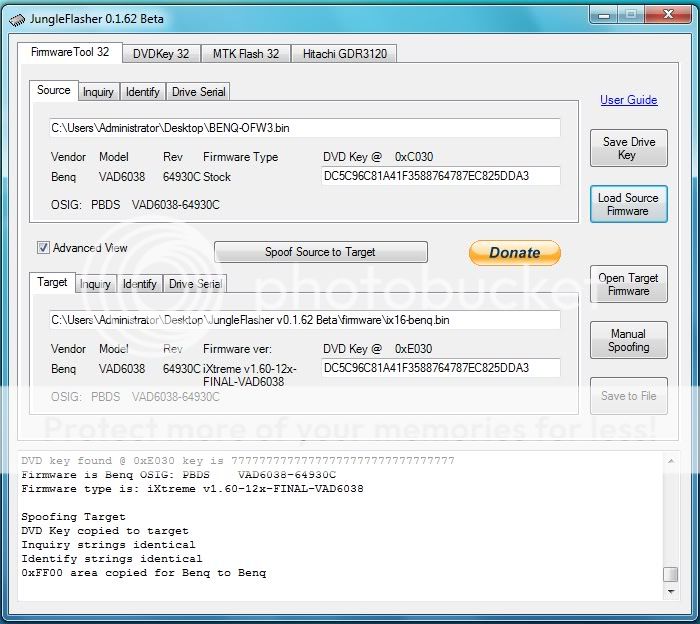This screenshot has width=700, height=624.
Task: Click the Save to File button
Action: coord(628,396)
